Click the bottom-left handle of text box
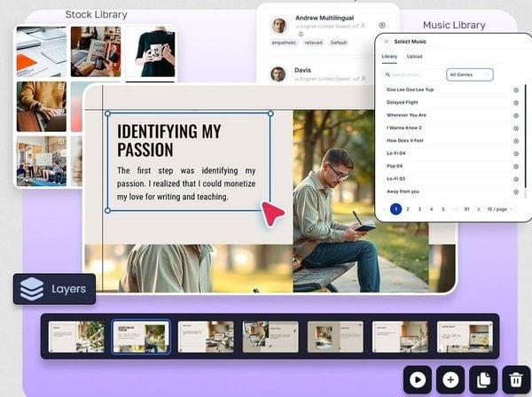Screen dimensions: 532x397 pos(108,211)
